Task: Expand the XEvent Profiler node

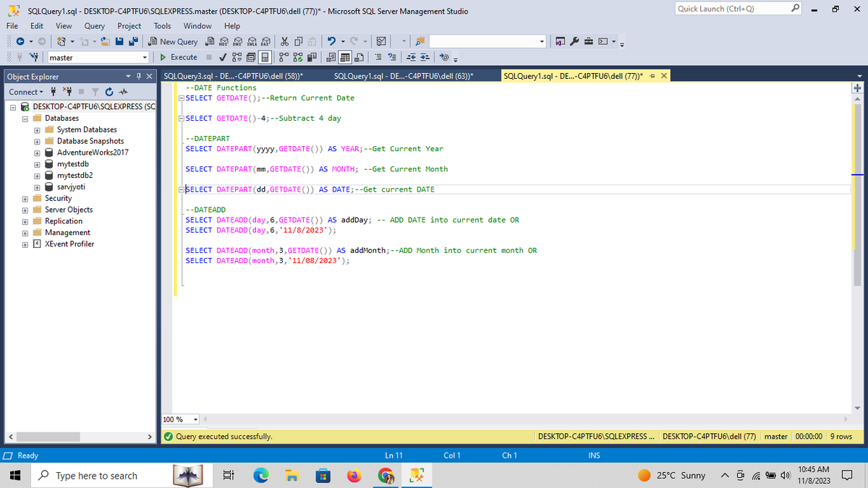Action: (x=25, y=244)
